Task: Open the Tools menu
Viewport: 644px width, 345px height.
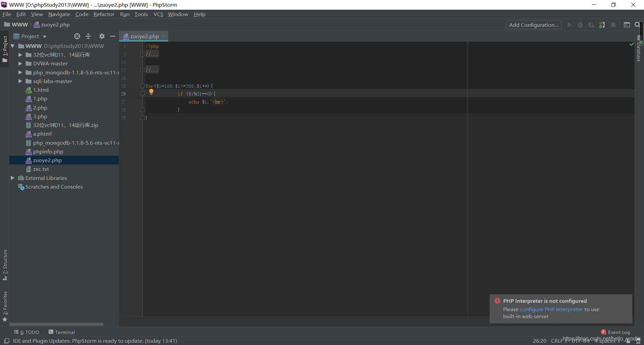Action: click(141, 14)
